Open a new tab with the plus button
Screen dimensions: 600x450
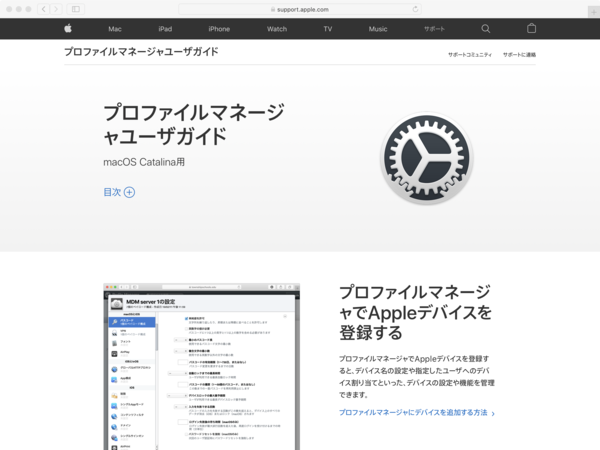[593, 12]
